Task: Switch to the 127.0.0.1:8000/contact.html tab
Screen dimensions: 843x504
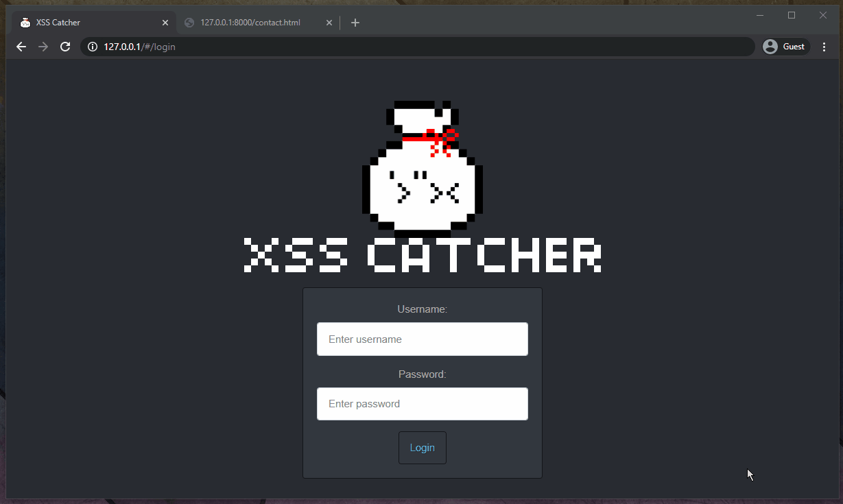Action: pos(258,23)
